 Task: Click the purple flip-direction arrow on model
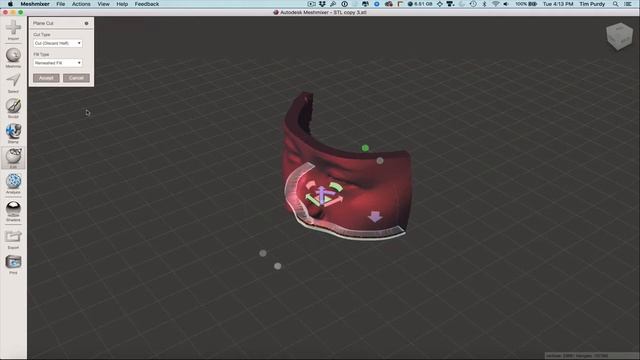click(375, 216)
